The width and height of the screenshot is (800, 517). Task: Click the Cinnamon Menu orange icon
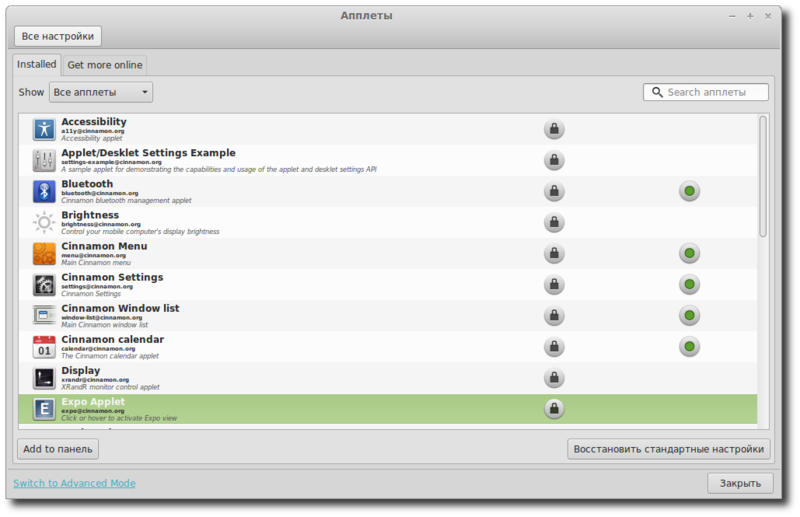[x=44, y=254]
